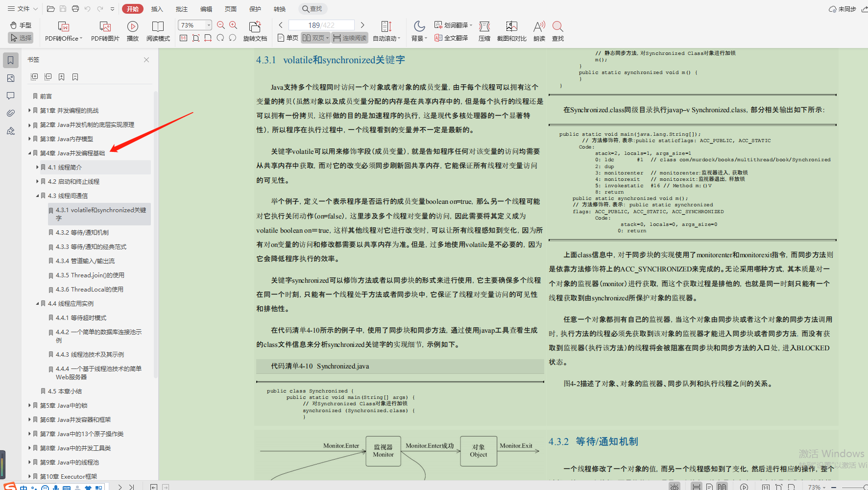Click the zoom out magnifier icon
The width and height of the screenshot is (868, 490).
tap(221, 25)
